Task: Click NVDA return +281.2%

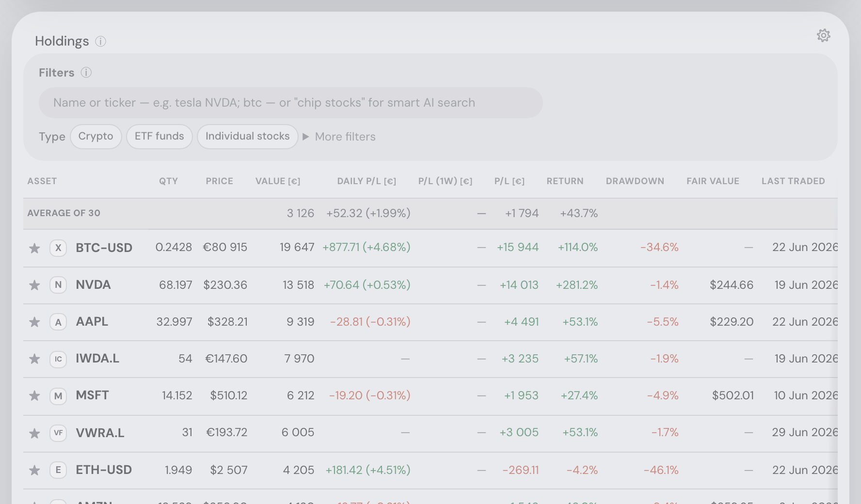Action: (x=577, y=285)
